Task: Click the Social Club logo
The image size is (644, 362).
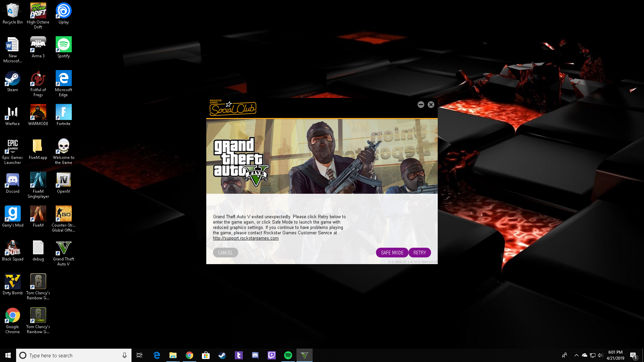Action: coord(233,108)
